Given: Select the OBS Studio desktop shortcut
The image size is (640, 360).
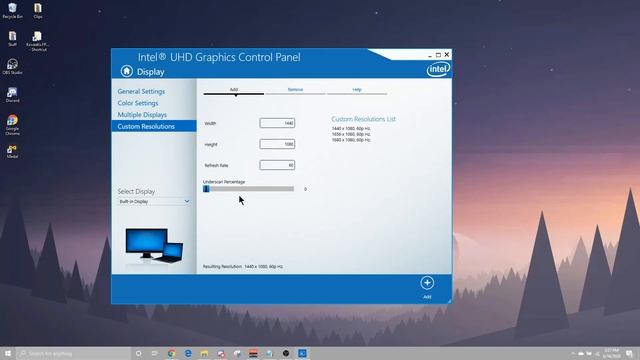Looking at the screenshot, I should (12, 66).
